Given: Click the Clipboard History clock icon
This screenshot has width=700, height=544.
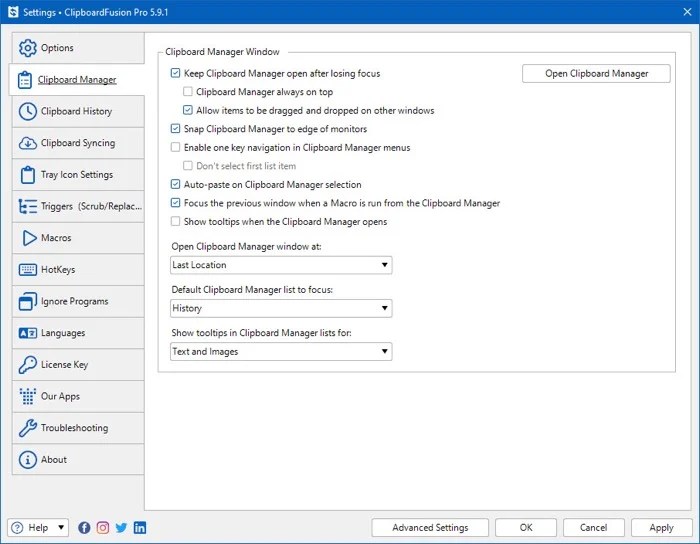Looking at the screenshot, I should pos(28,111).
